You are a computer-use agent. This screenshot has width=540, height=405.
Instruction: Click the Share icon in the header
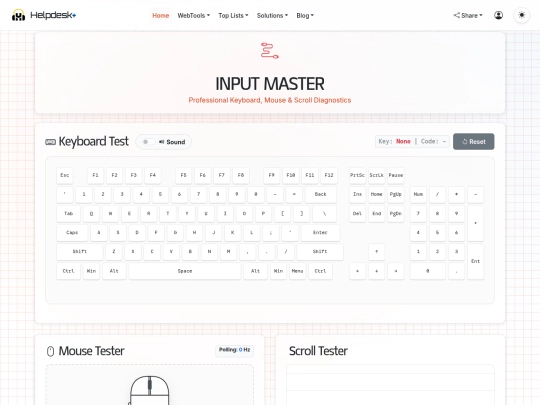456,15
